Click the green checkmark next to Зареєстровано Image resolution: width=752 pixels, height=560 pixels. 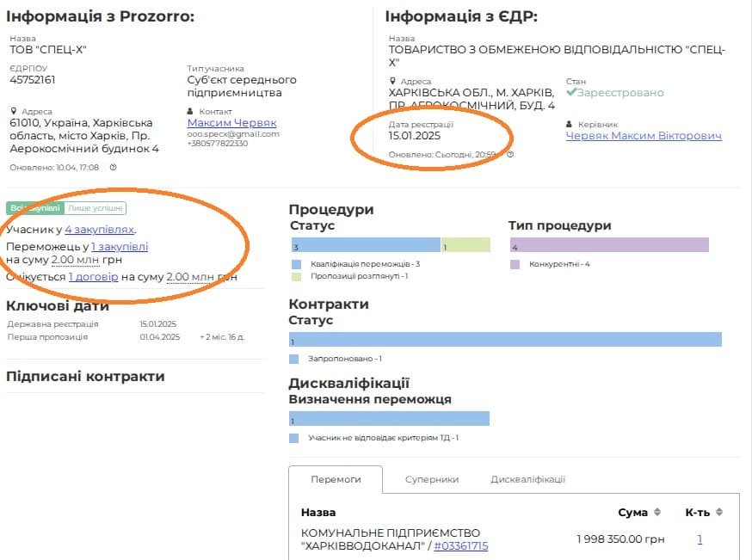click(x=571, y=92)
